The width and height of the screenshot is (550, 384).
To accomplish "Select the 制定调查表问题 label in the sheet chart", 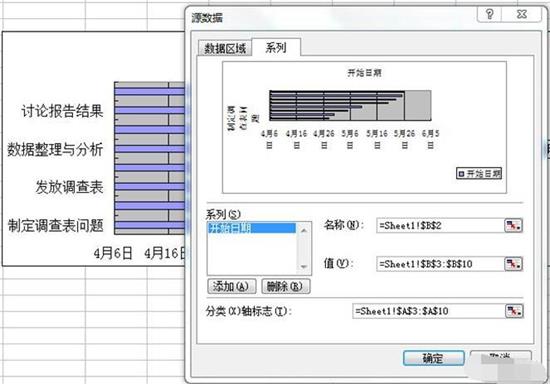I will pyautogui.click(x=55, y=225).
